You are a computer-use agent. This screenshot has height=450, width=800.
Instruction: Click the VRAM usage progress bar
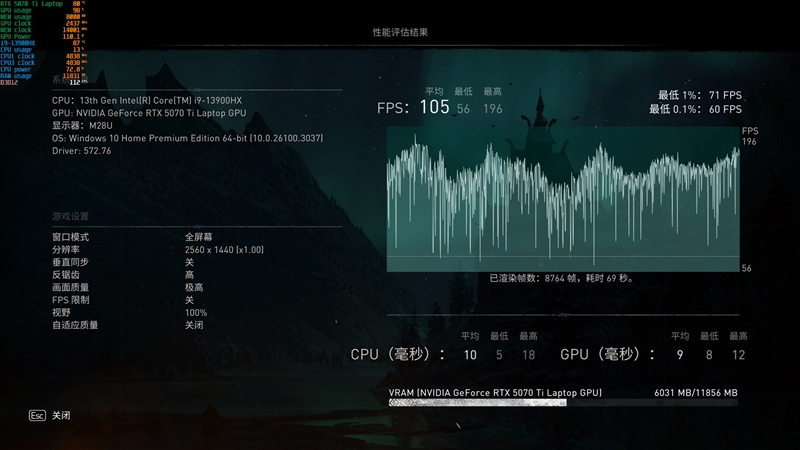[563, 403]
